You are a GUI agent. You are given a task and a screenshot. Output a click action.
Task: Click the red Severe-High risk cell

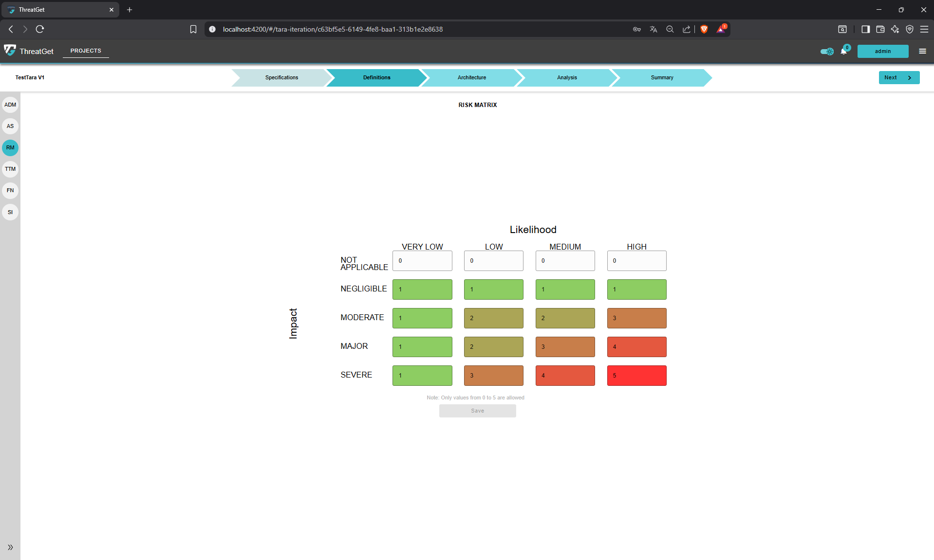pos(636,375)
